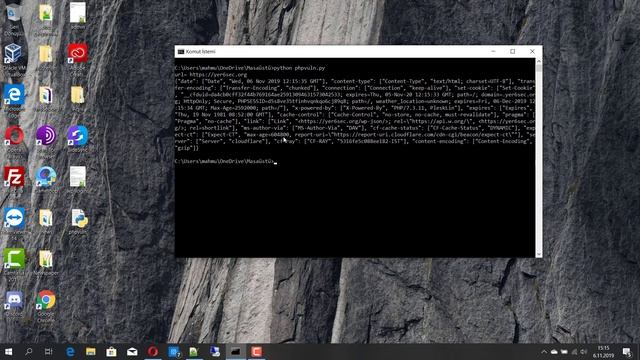Image resolution: width=640 pixels, height=360 pixels.
Task: Open taskbar search magnifier
Action: (x=29, y=351)
